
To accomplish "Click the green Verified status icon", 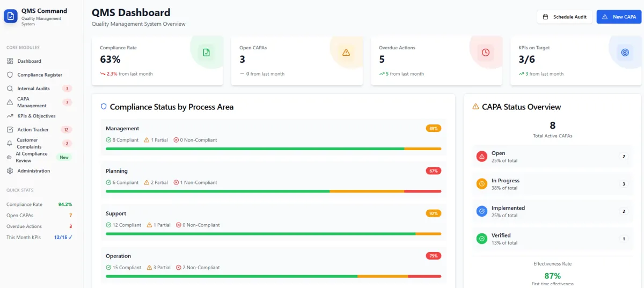I will point(482,239).
